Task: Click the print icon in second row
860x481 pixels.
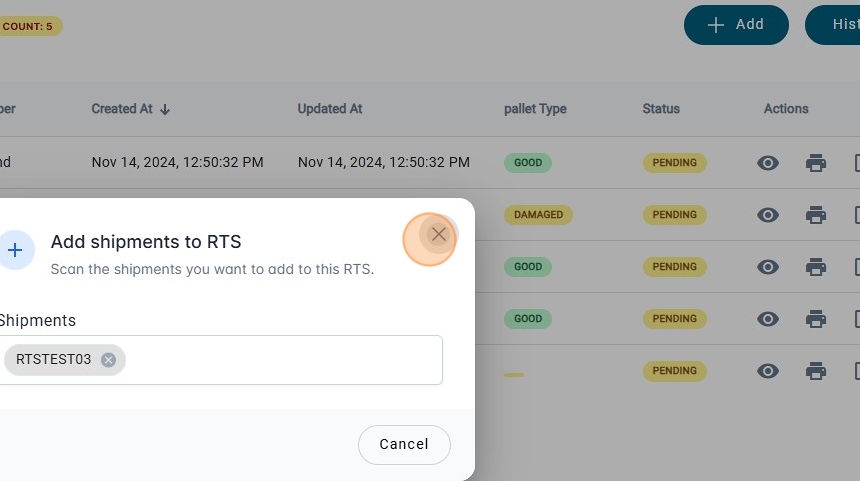Action: (x=816, y=215)
